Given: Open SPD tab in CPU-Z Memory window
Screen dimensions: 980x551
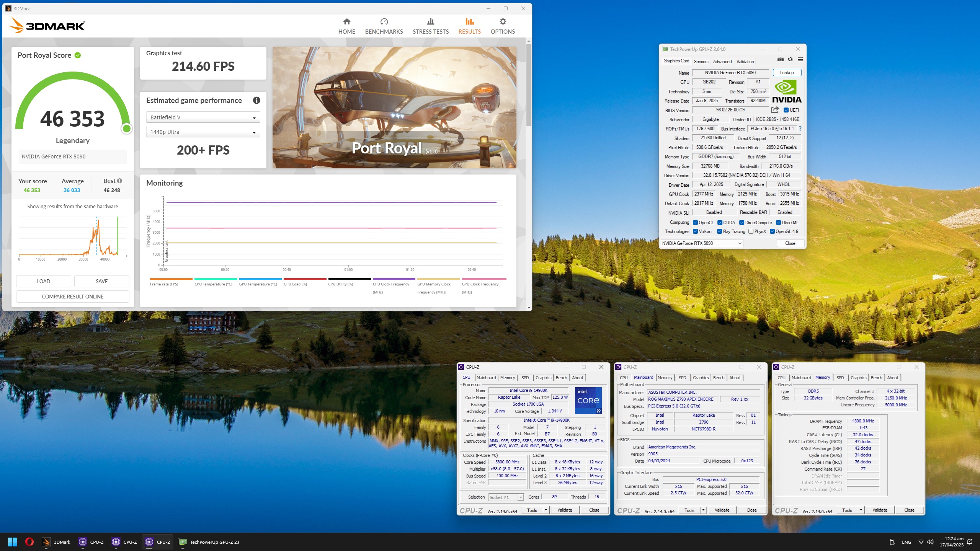Looking at the screenshot, I should (840, 378).
